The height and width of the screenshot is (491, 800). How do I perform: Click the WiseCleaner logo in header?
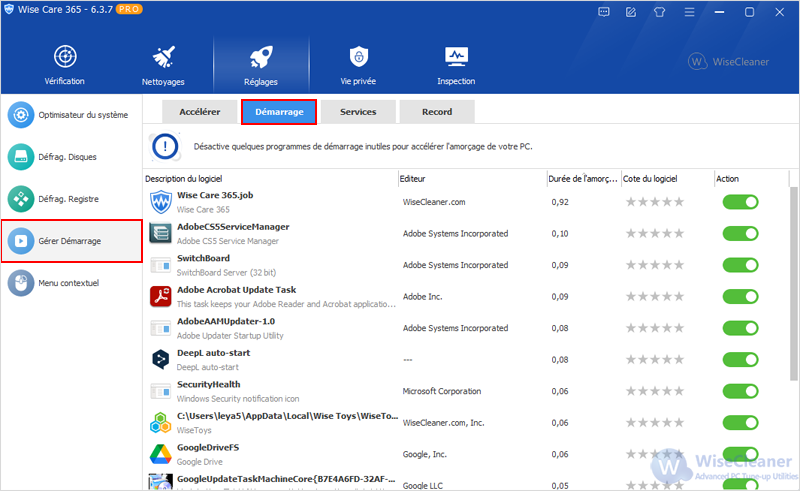click(x=728, y=62)
